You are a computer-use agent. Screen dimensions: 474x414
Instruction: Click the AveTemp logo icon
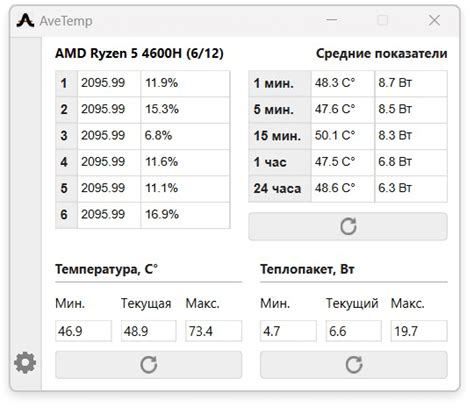click(25, 20)
